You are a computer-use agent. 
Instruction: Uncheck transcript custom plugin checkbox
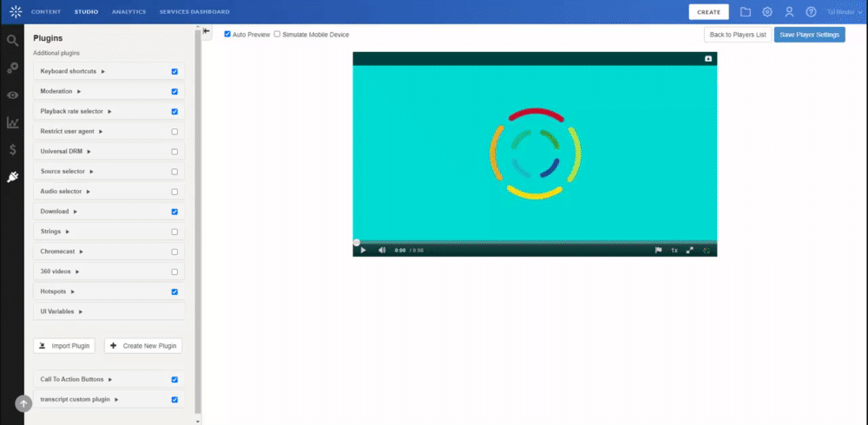click(x=174, y=400)
